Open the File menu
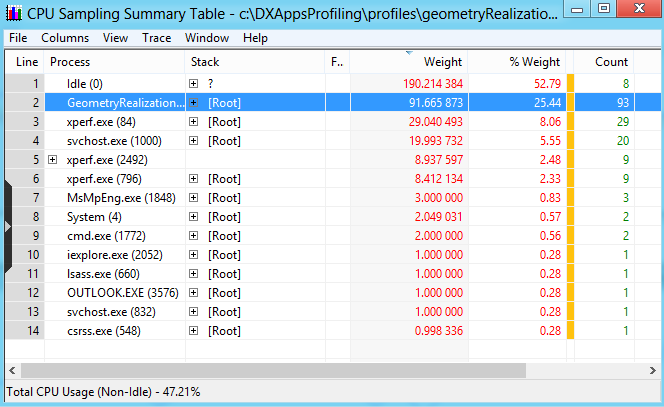Viewport: 664px width, 407px height. (18, 38)
